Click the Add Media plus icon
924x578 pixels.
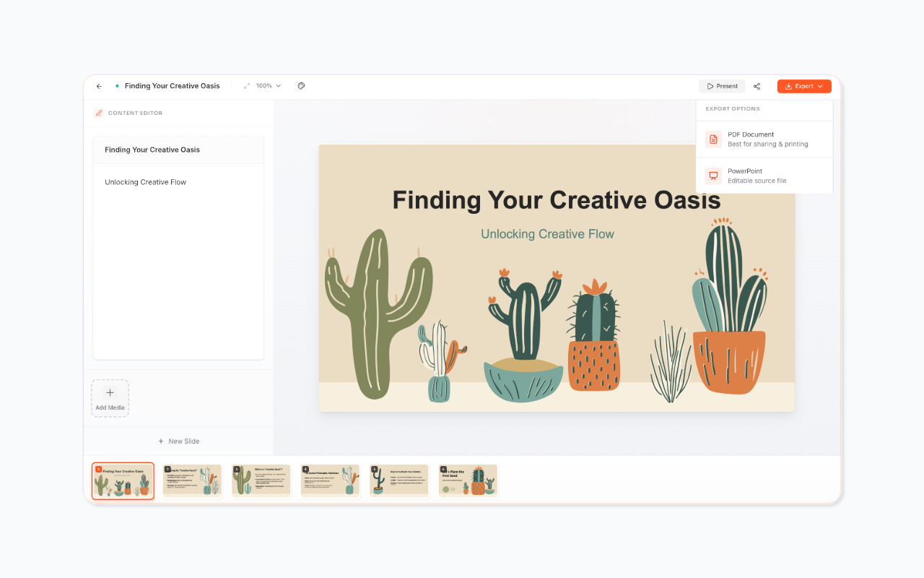110,393
